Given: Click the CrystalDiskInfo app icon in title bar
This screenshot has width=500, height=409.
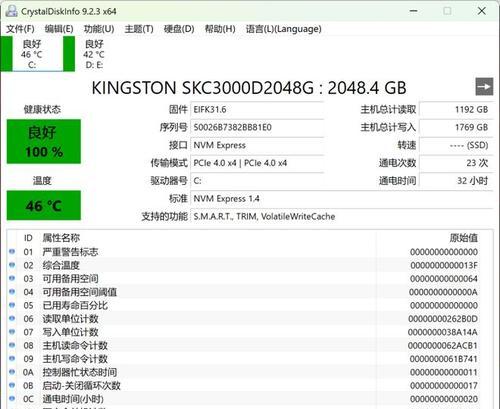Looking at the screenshot, I should (11, 11).
